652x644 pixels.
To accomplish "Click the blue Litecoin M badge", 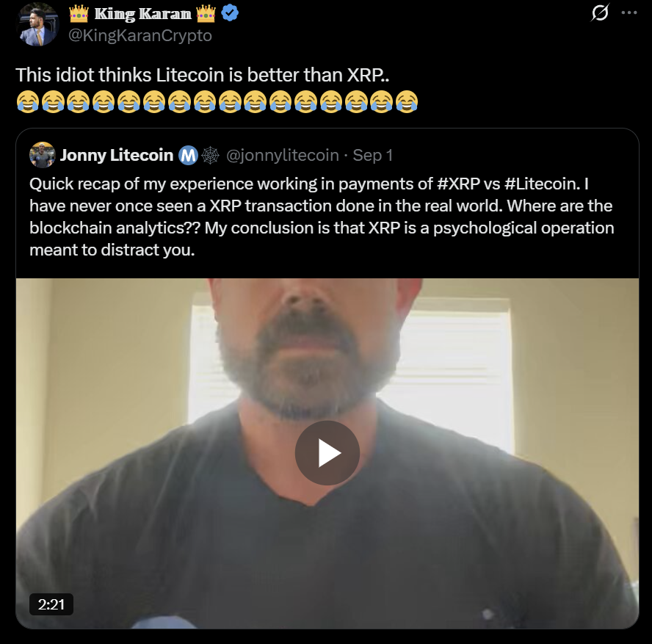I will [188, 155].
